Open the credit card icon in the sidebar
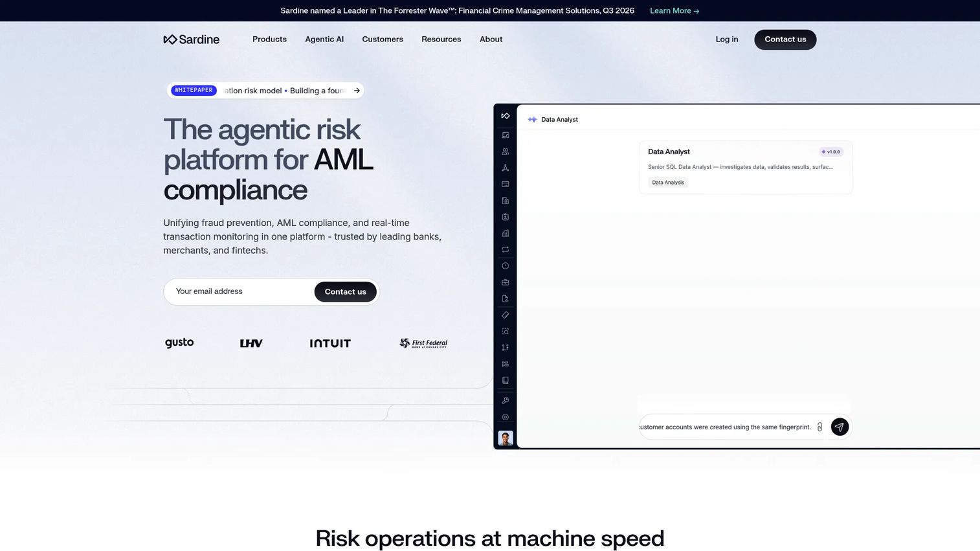 click(x=506, y=184)
